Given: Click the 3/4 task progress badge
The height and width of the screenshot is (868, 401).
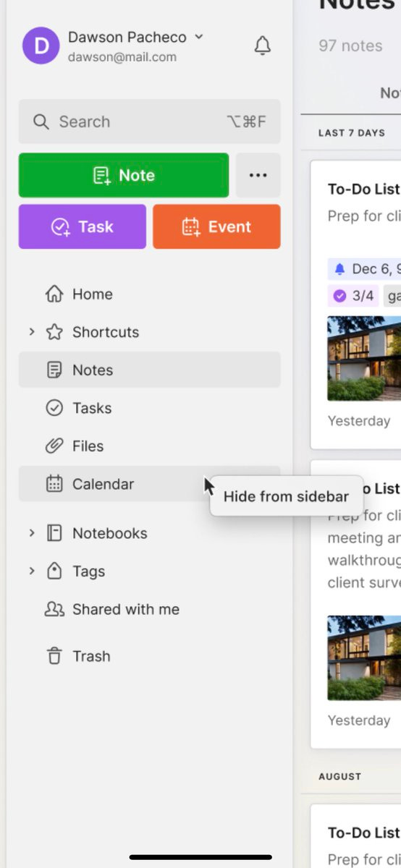Looking at the screenshot, I should [353, 295].
